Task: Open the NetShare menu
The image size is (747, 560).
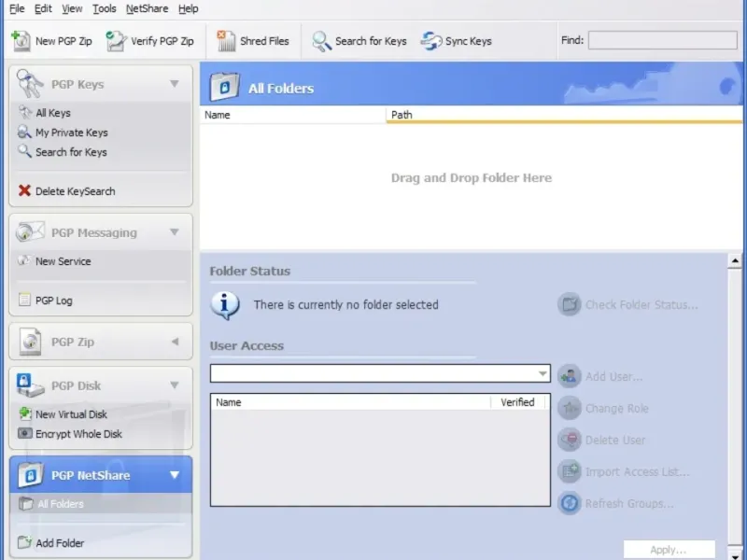Action: (x=147, y=8)
